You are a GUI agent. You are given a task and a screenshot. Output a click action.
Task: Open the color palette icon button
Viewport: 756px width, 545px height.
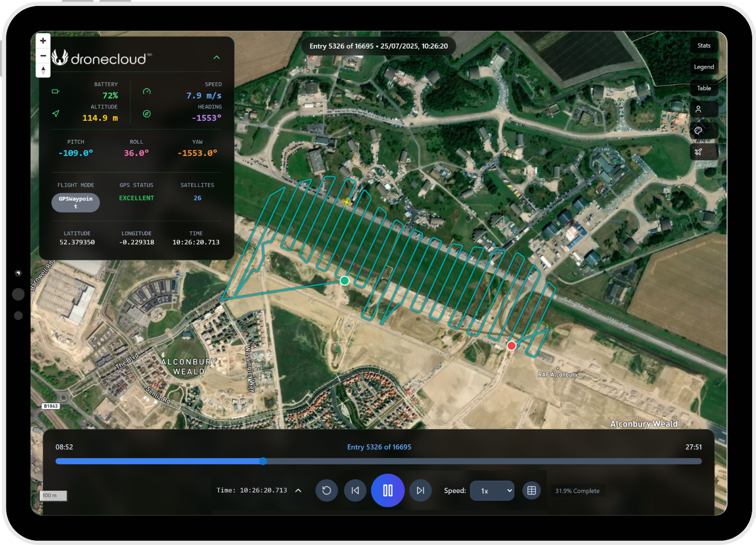coord(698,131)
